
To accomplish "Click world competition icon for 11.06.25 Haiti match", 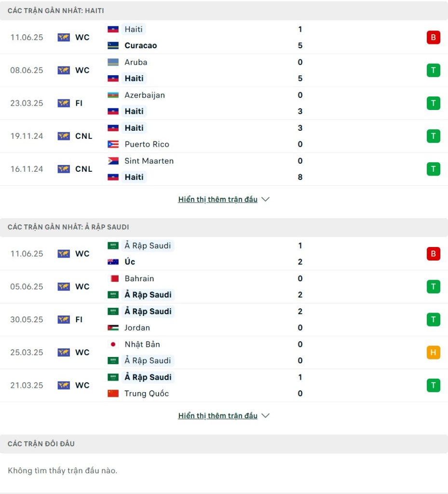I will coord(64,37).
